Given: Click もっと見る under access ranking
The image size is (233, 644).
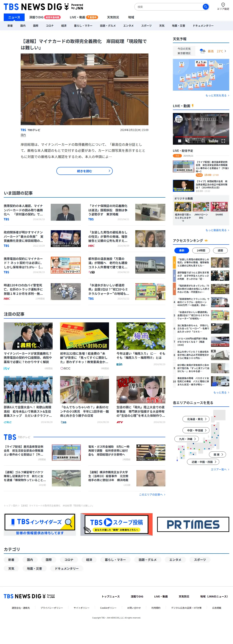Looking at the screenshot, I should 221,393.
